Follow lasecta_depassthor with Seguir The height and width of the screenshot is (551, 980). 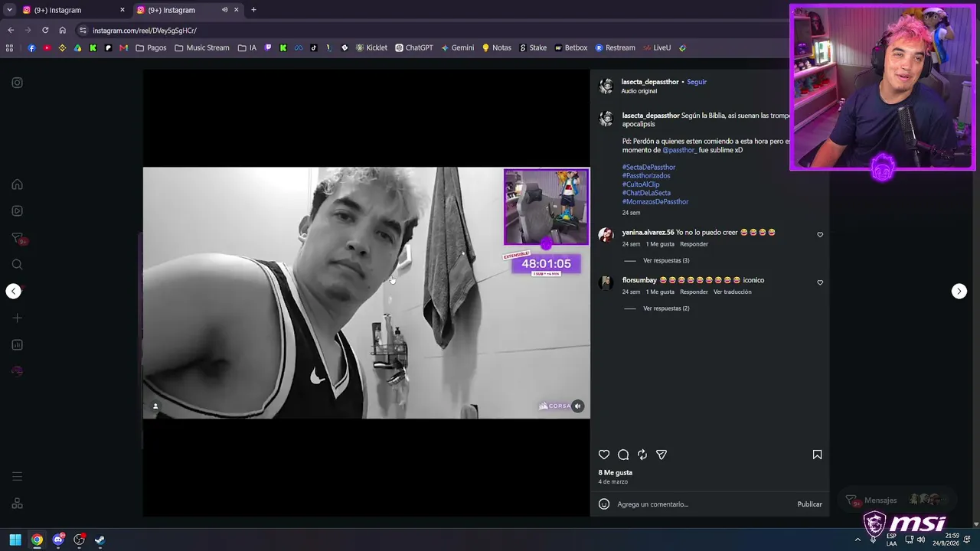point(697,82)
